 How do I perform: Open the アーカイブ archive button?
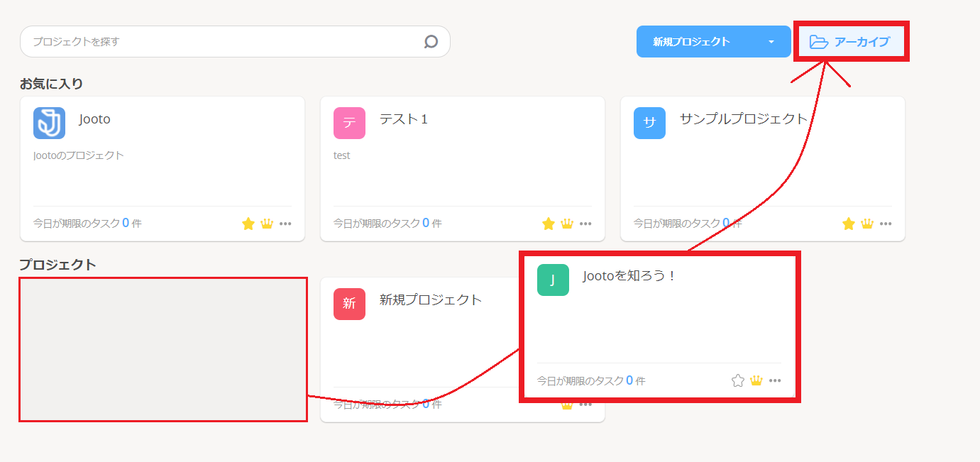coord(850,42)
